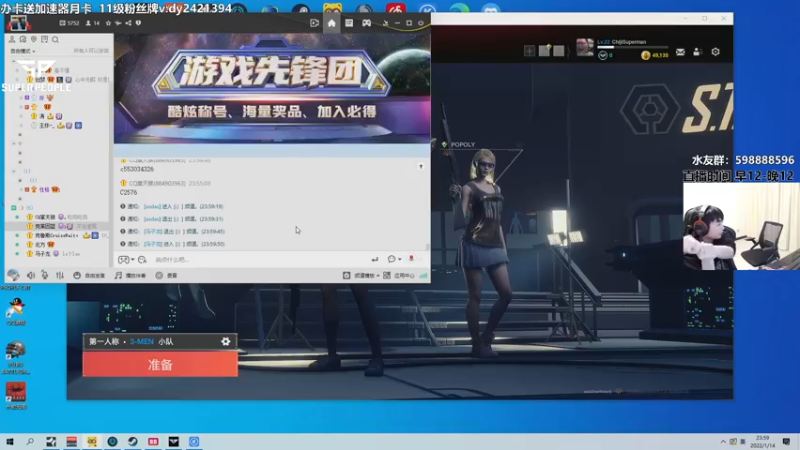Image resolution: width=800 pixels, height=450 pixels.
Task: Open the home tab in YY toolbar
Action: coord(332,23)
